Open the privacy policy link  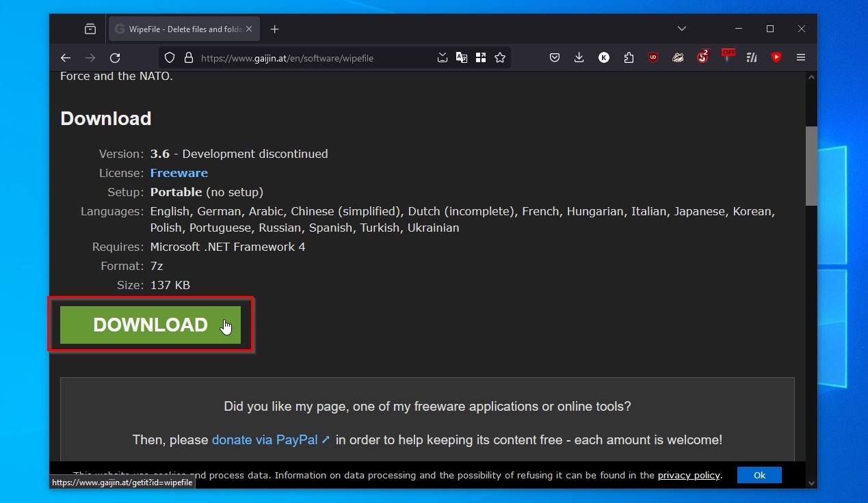point(689,475)
